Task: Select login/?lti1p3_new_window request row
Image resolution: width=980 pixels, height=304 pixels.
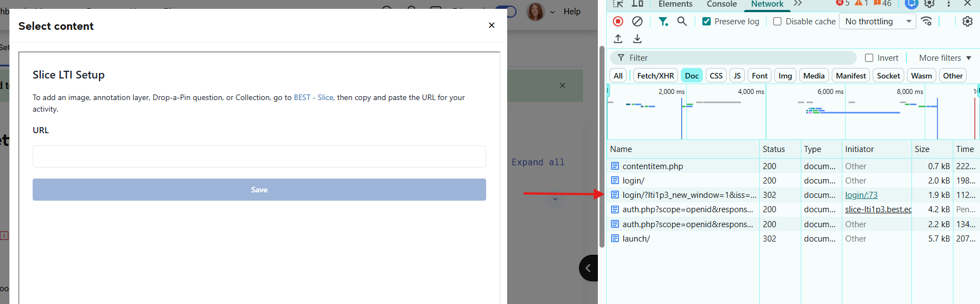Action: click(x=793, y=195)
